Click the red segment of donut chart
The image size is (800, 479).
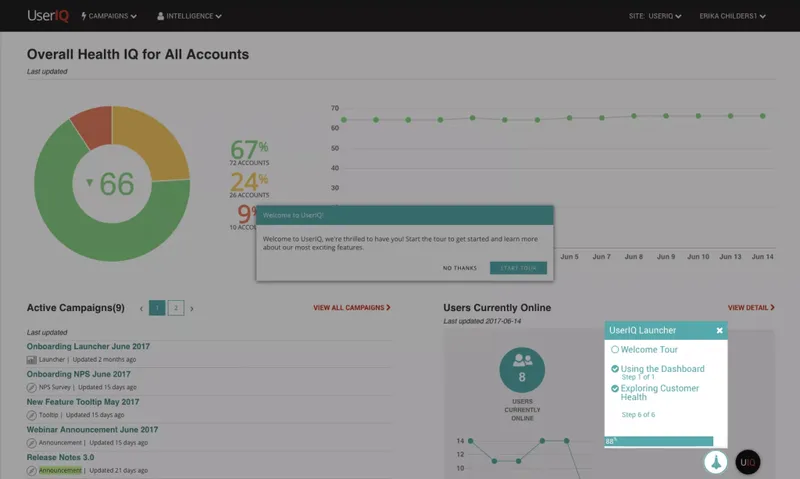94,125
